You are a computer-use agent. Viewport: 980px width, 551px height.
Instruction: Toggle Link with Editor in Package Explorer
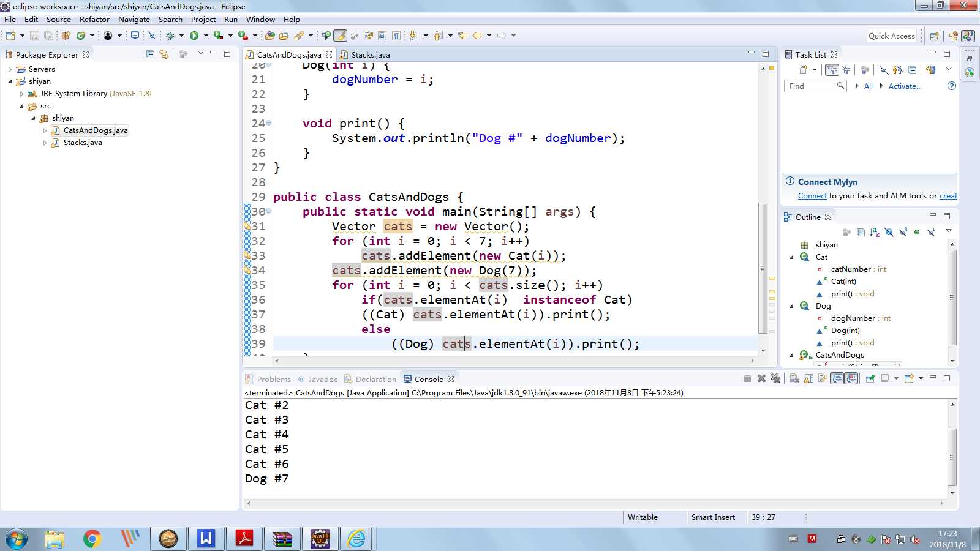[x=164, y=54]
